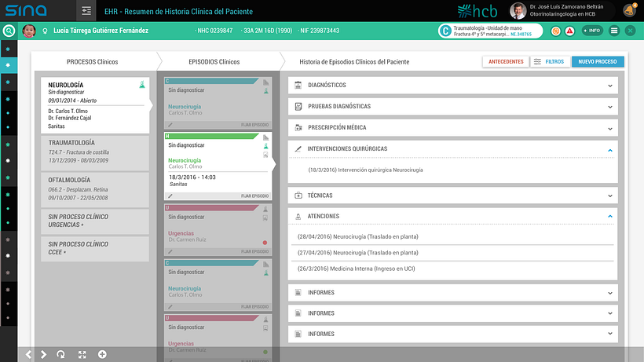This screenshot has width=644, height=362.
Task: Click the blue C episode badge
Action: [x=445, y=31]
